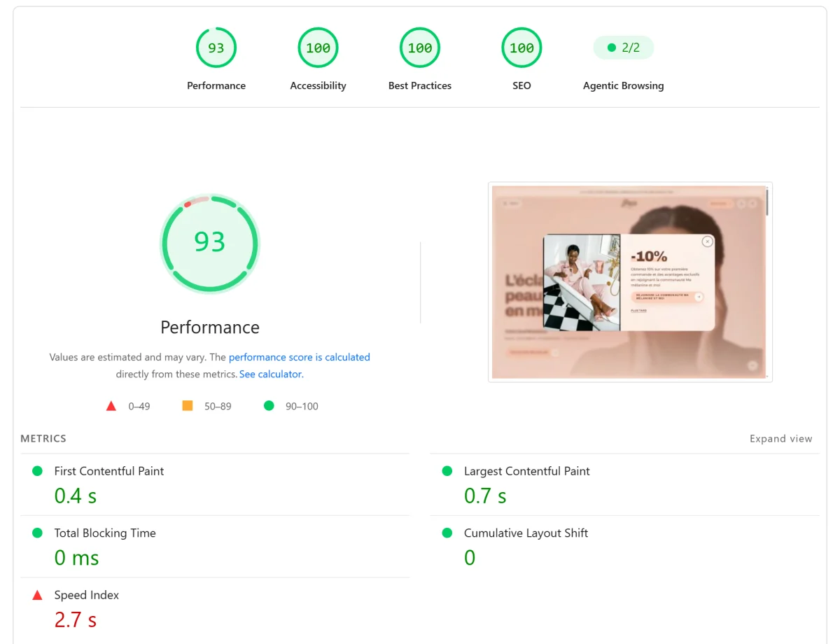Click the 2.7 s Speed Index value
The image size is (840, 644).
[76, 619]
